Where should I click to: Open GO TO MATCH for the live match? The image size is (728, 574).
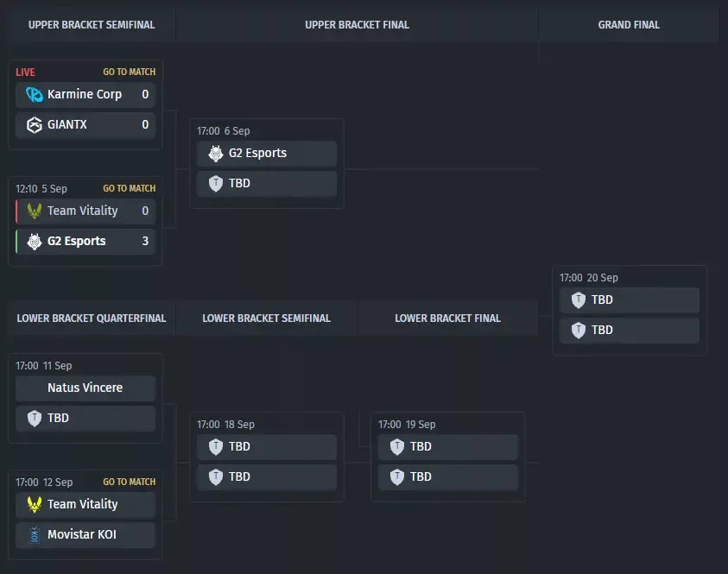[x=129, y=72]
